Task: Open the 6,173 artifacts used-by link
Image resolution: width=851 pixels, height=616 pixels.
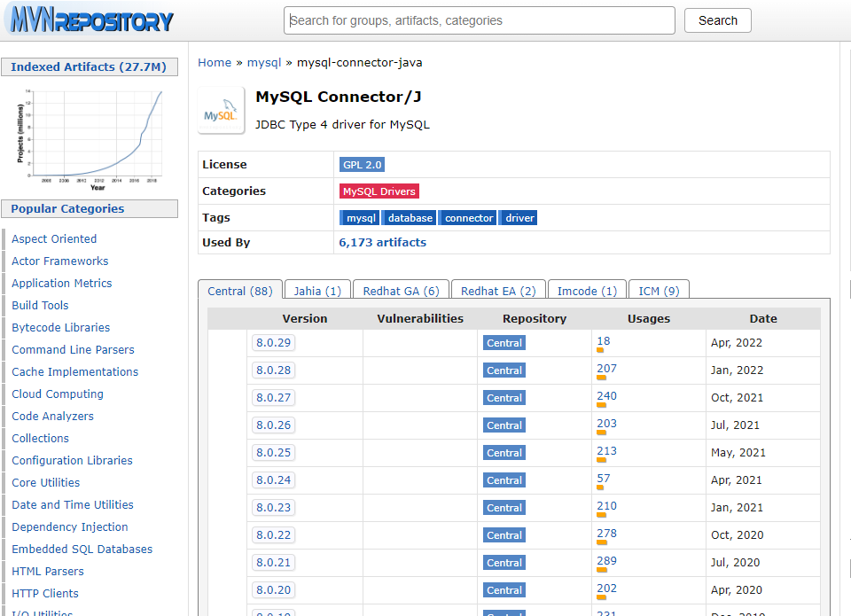Action: 383,243
